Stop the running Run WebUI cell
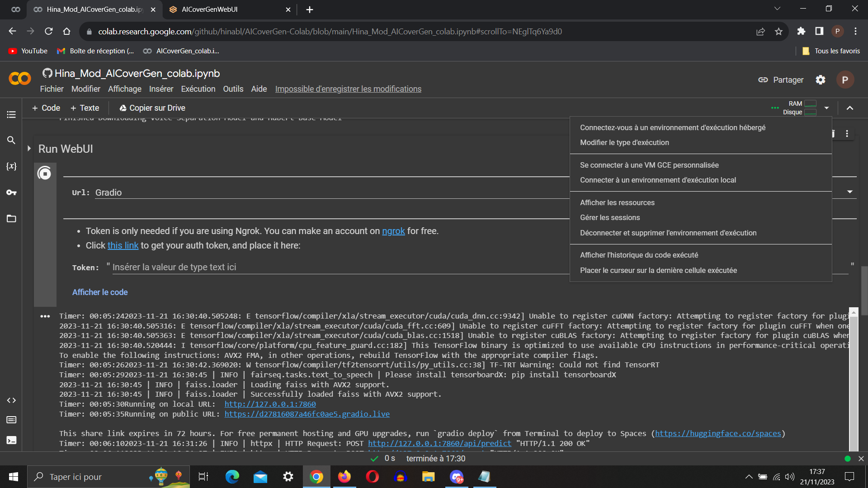The width and height of the screenshot is (868, 488). click(x=44, y=173)
